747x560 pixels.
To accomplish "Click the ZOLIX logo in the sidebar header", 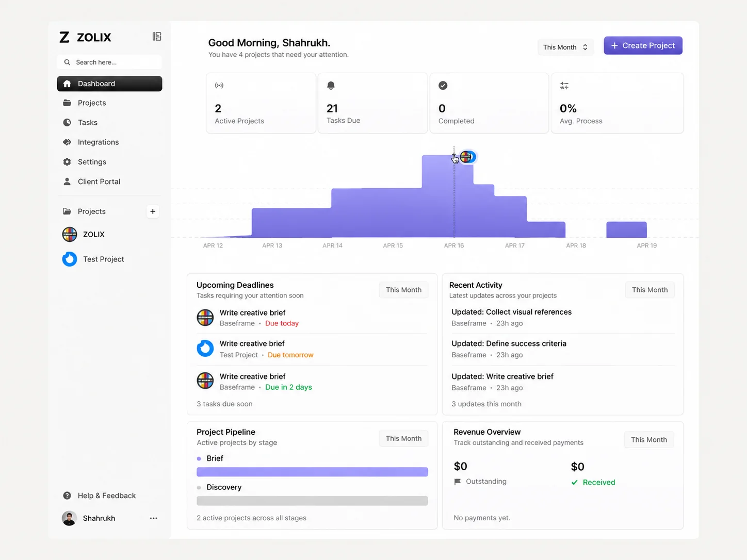I will pyautogui.click(x=85, y=37).
